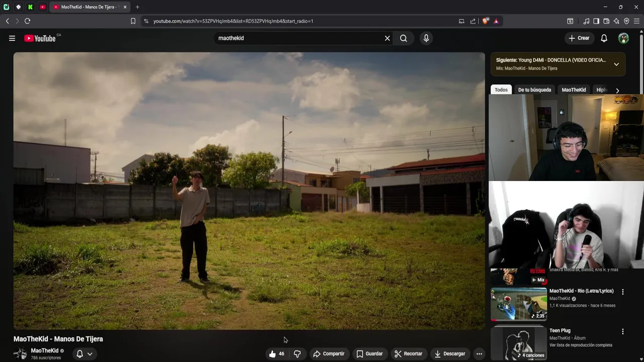The height and width of the screenshot is (362, 644).
Task: Save video with Guardar button
Action: 369,354
